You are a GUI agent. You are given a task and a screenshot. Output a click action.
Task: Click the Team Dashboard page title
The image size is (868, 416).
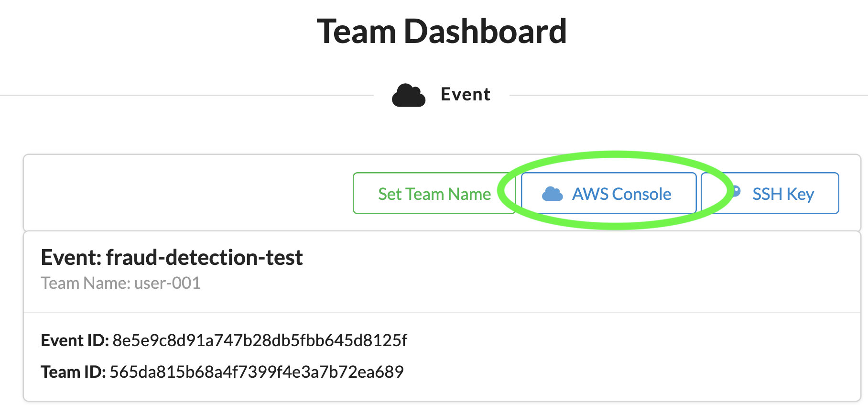point(442,32)
